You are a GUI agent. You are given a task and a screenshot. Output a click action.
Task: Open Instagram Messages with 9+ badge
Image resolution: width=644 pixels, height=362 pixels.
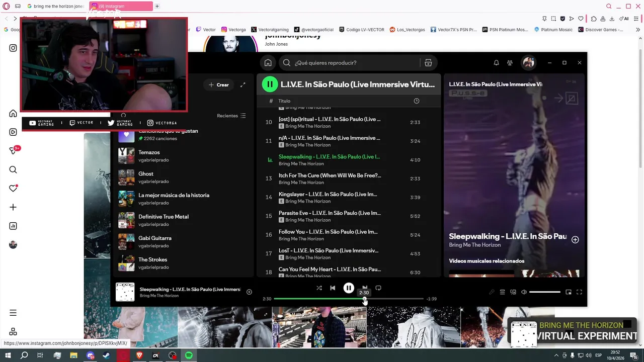pos(14,151)
